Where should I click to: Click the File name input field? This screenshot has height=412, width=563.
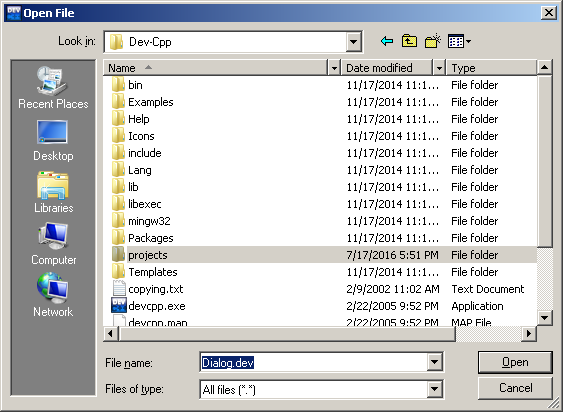(313, 362)
